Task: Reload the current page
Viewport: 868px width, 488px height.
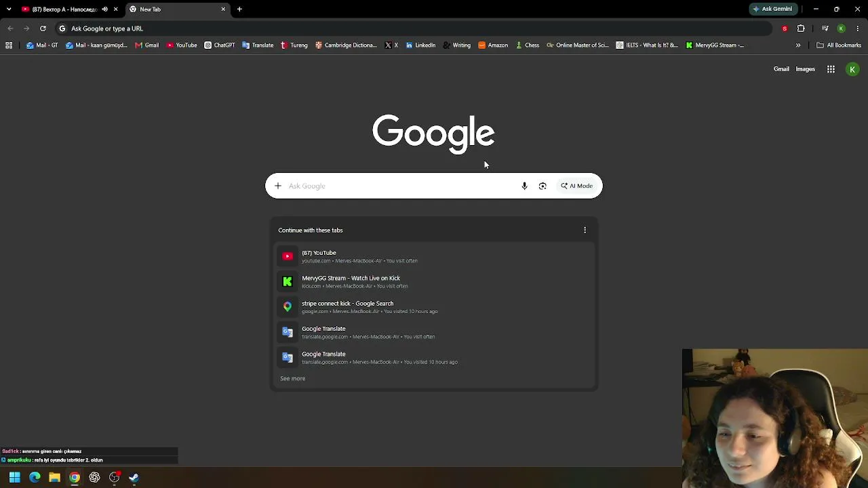Action: [x=43, y=28]
